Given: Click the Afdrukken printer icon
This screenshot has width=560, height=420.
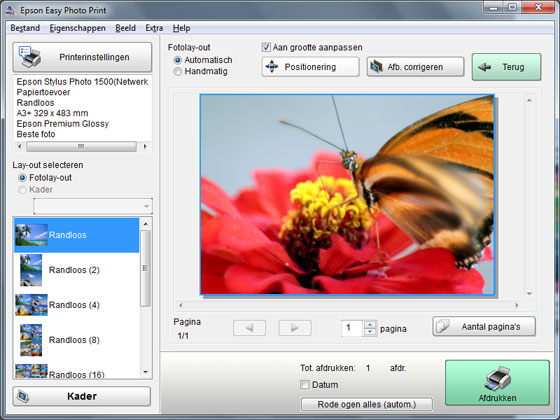Looking at the screenshot, I should [498, 379].
